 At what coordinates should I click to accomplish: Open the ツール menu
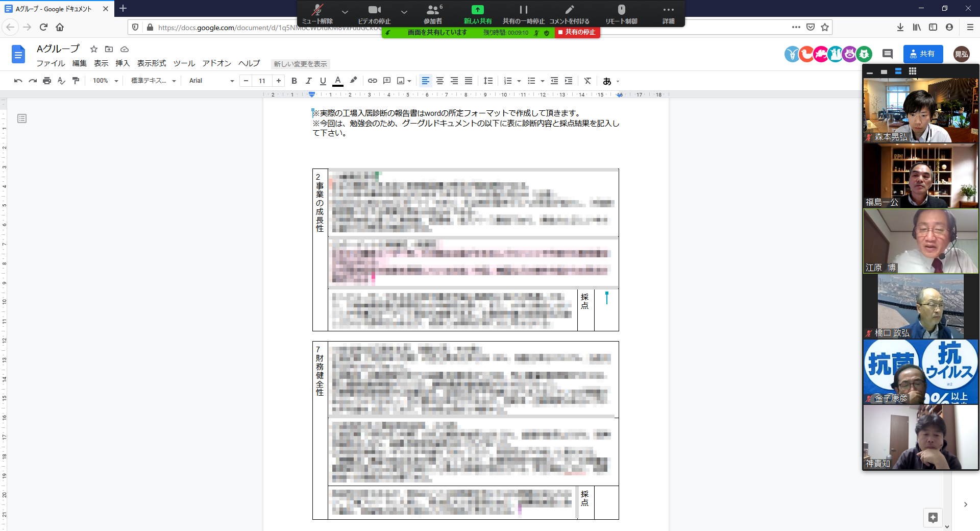(x=184, y=63)
